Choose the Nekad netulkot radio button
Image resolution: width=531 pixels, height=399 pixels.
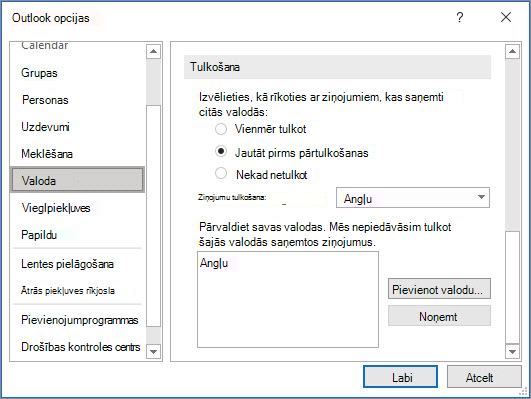tap(221, 173)
